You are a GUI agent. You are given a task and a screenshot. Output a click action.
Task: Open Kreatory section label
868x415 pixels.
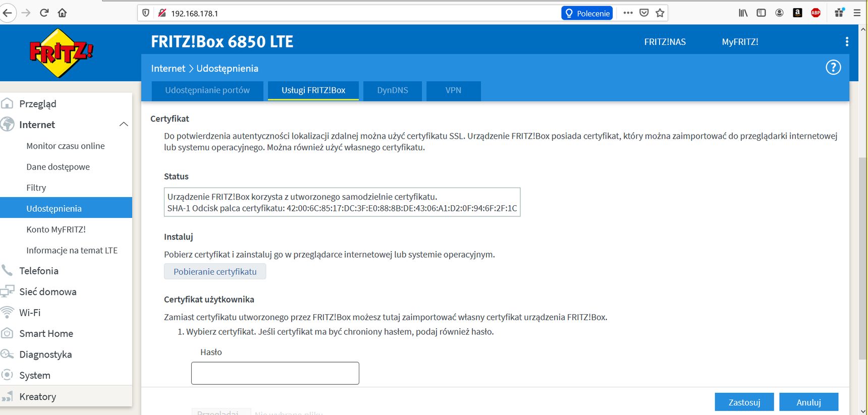coord(38,397)
